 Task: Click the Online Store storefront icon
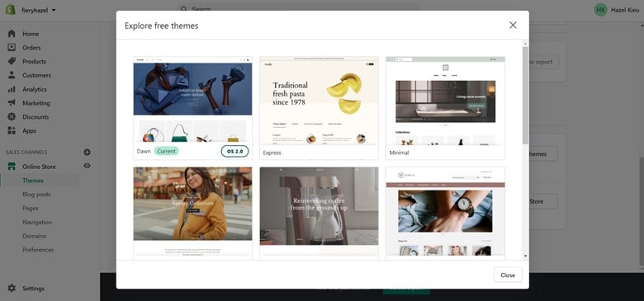pos(12,167)
